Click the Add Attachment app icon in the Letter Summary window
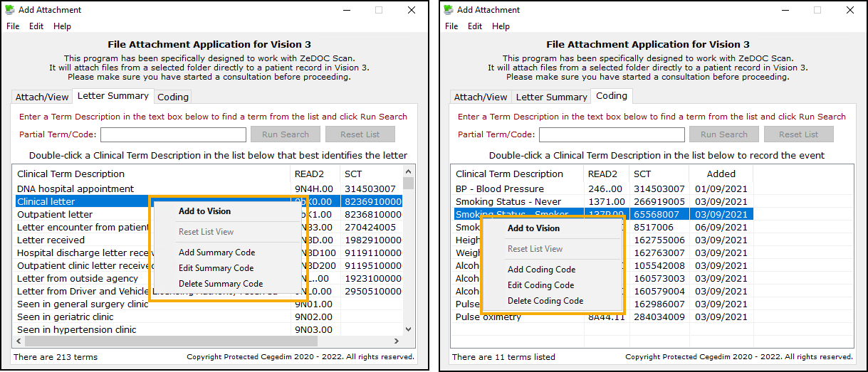 10,10
